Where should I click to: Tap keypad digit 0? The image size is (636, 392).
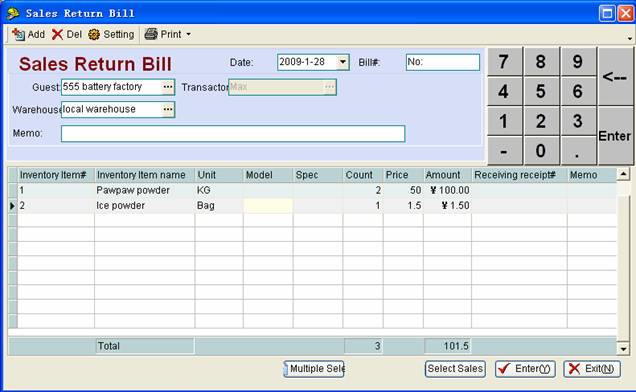(x=541, y=151)
